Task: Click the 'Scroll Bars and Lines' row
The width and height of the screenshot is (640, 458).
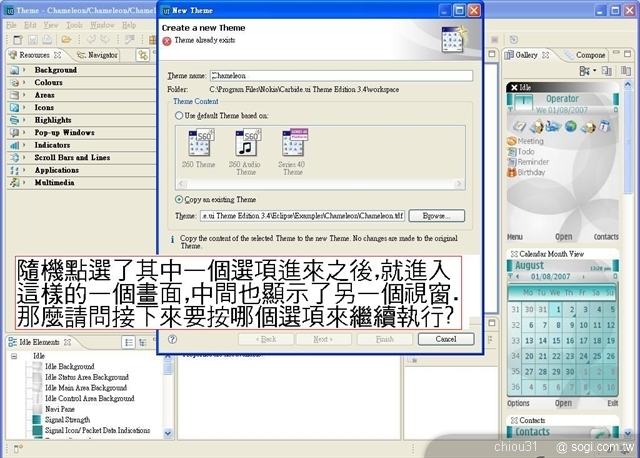Action: (82, 158)
